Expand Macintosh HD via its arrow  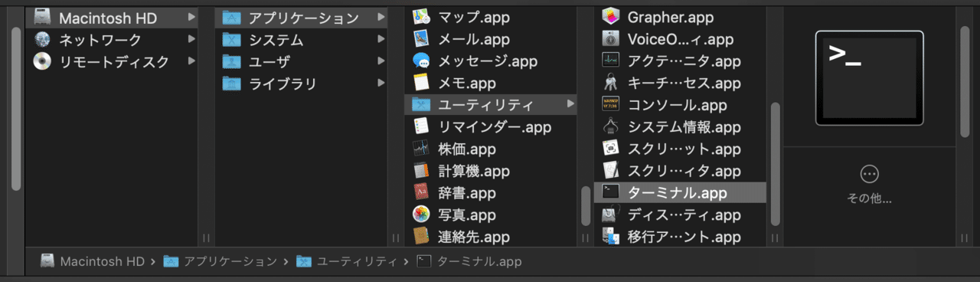tap(191, 18)
